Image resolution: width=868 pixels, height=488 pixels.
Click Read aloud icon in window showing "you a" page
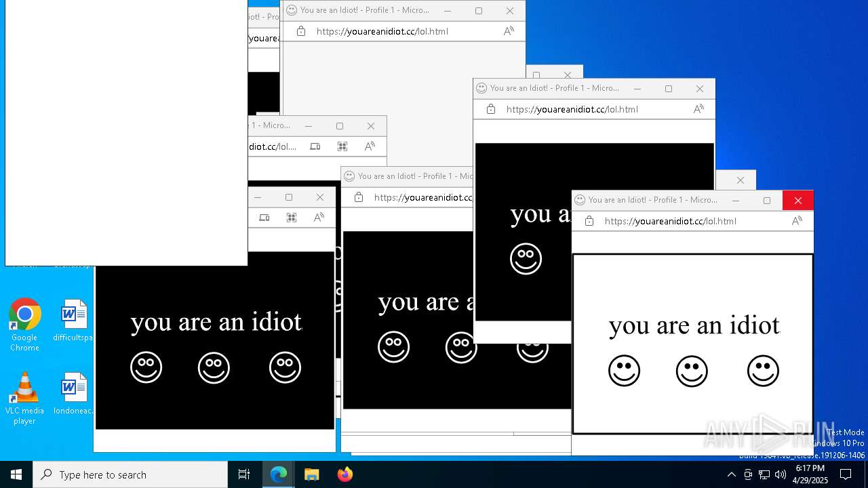coord(698,109)
